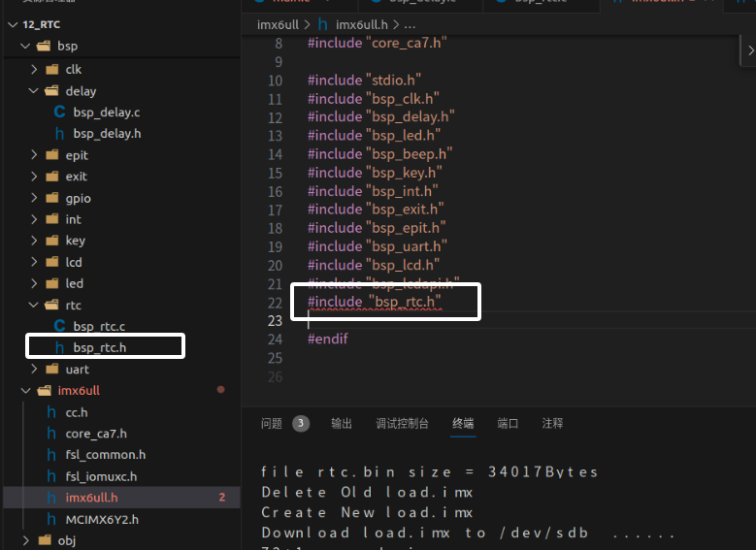756x550 pixels.
Task: Expand the obj folder
Action: click(23, 540)
